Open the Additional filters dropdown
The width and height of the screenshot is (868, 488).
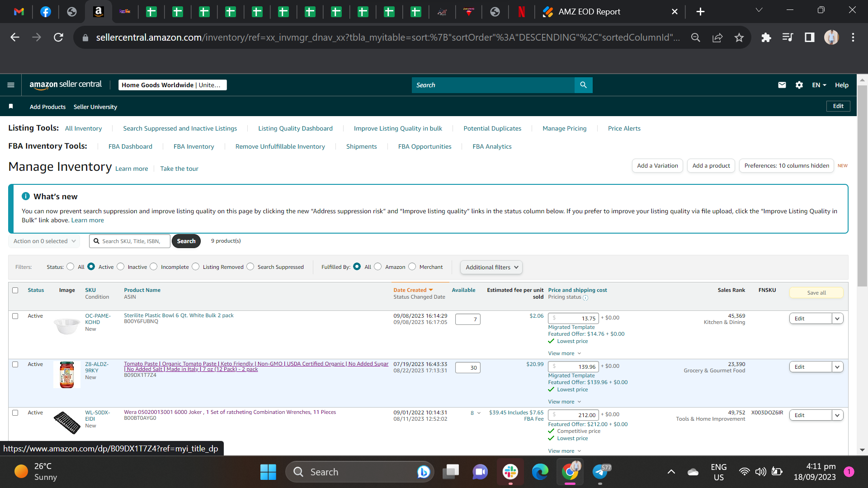(491, 267)
